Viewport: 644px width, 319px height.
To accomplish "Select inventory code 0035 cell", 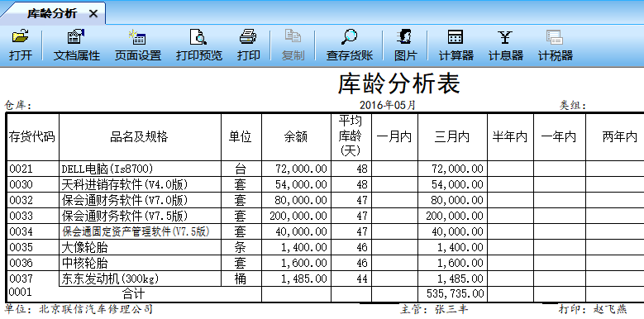I will pyautogui.click(x=32, y=247).
